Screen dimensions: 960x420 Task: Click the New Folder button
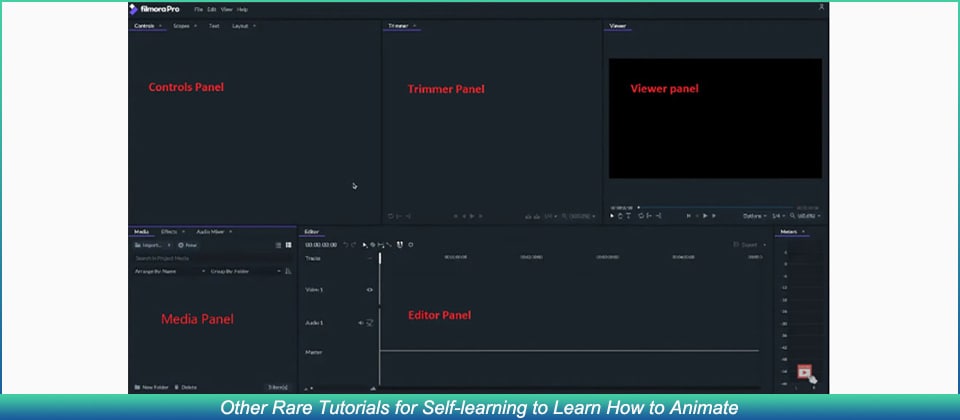click(152, 387)
